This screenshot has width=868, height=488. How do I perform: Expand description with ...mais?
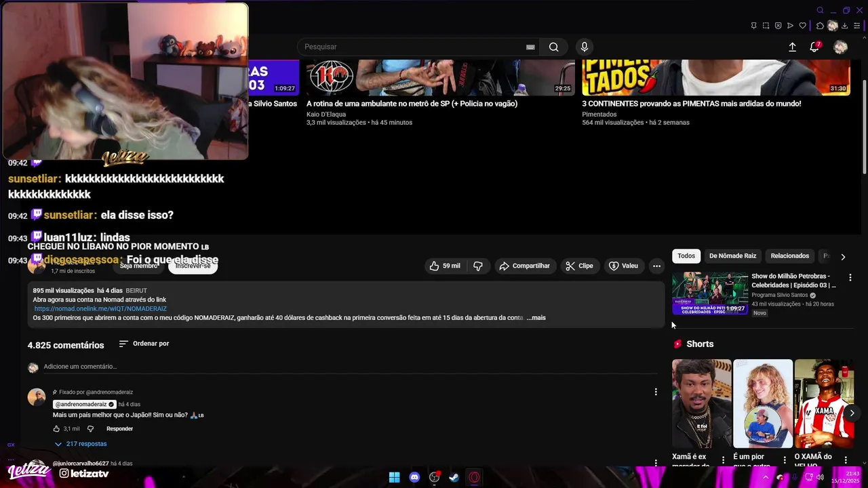[536, 318]
